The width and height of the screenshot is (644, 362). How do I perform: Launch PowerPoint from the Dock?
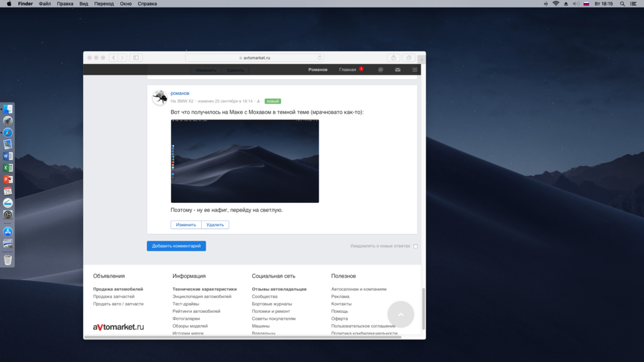pos(8,179)
